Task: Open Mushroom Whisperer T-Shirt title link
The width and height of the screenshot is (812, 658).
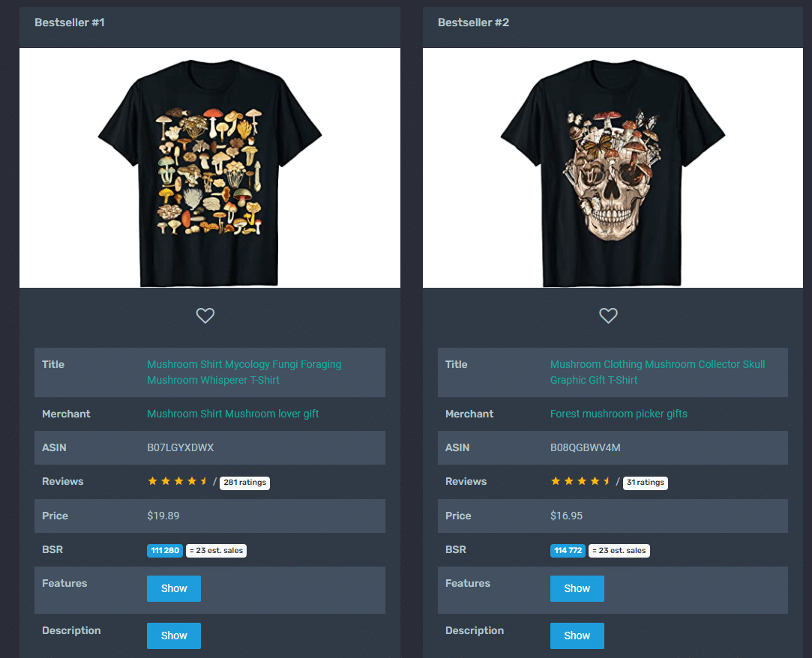Action: pos(244,372)
